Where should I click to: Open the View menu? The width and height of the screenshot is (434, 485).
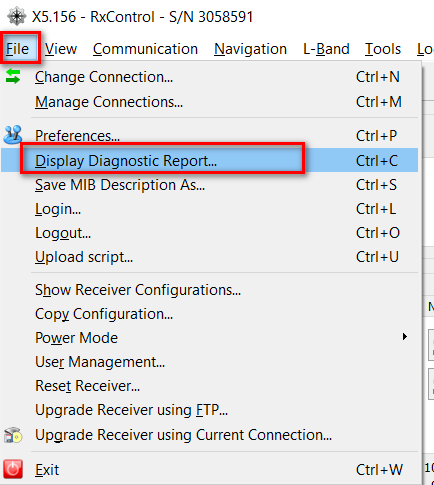coord(61,49)
